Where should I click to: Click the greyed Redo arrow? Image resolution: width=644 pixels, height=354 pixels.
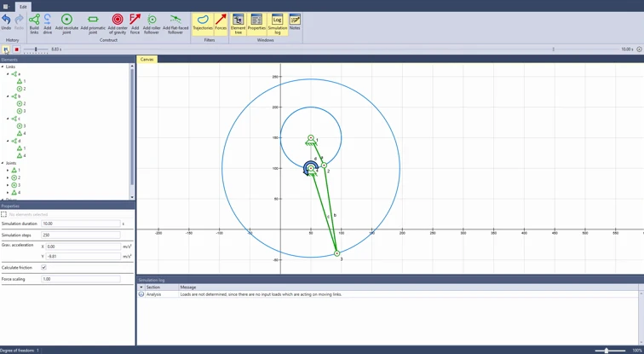click(x=19, y=23)
